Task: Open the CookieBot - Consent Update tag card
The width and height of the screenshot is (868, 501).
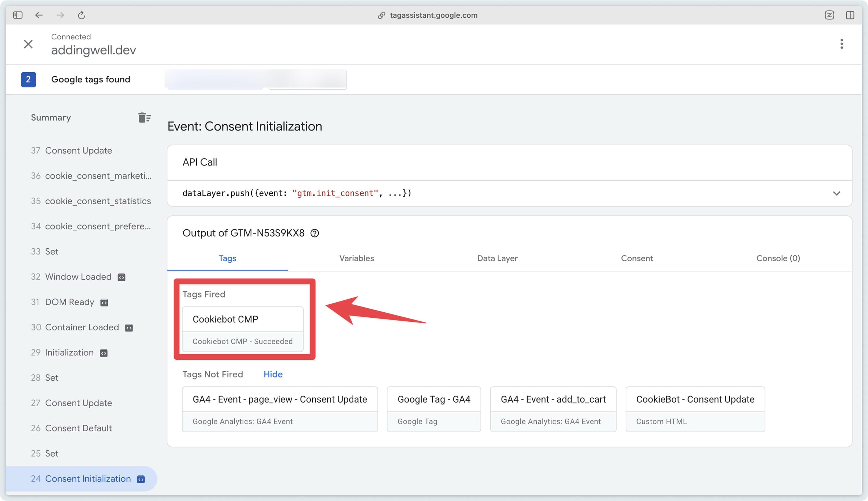Action: 695,409
